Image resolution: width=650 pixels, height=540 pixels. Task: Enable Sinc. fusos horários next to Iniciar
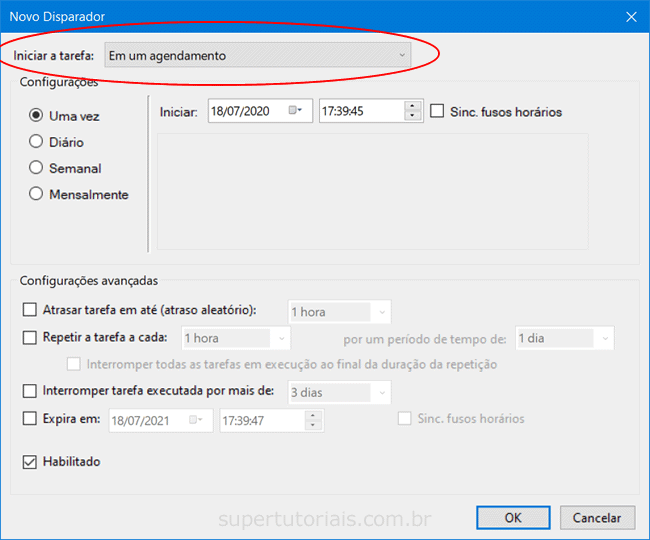437,111
